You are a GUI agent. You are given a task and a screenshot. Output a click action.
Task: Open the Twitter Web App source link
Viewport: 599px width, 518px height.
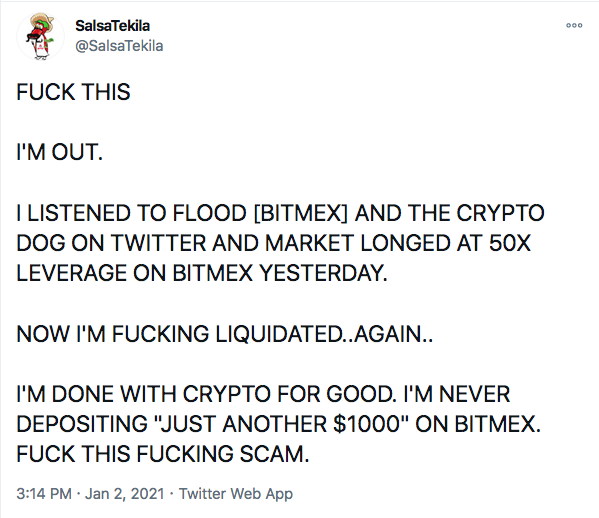pyautogui.click(x=236, y=494)
